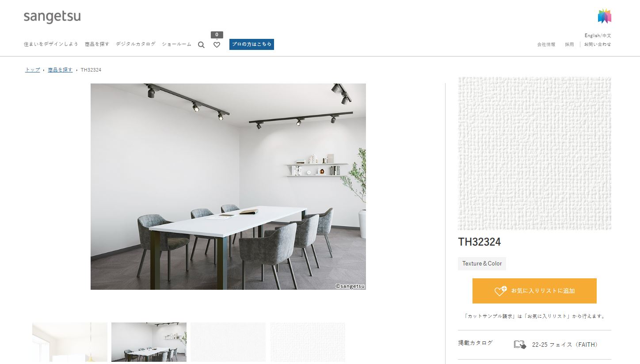640x364 pixels.
Task: Click the Texture＆Color tag
Action: [x=482, y=264]
